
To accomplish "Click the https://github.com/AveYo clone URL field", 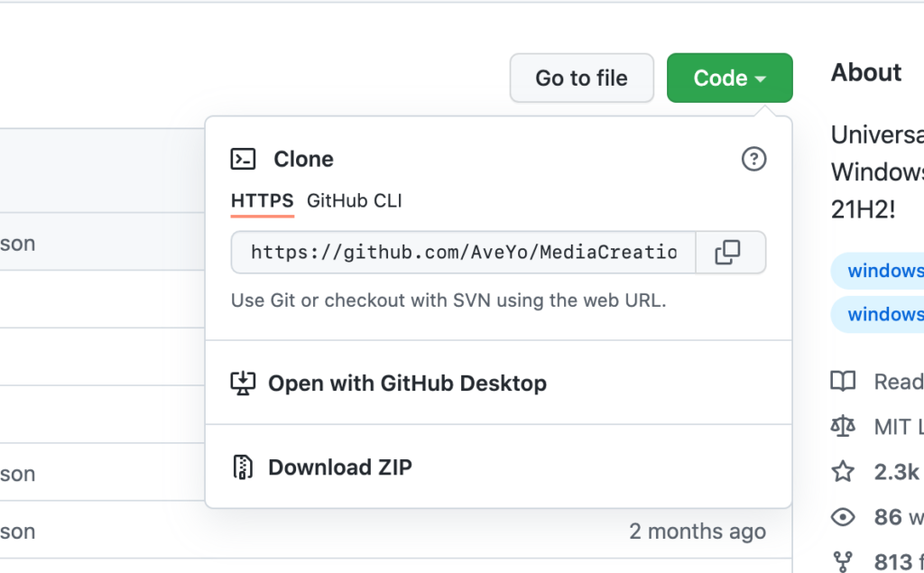I will pyautogui.click(x=464, y=253).
